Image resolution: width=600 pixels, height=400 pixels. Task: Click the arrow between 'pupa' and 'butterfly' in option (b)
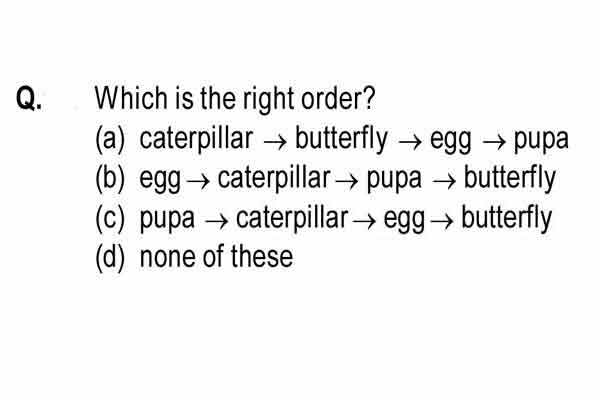click(444, 182)
